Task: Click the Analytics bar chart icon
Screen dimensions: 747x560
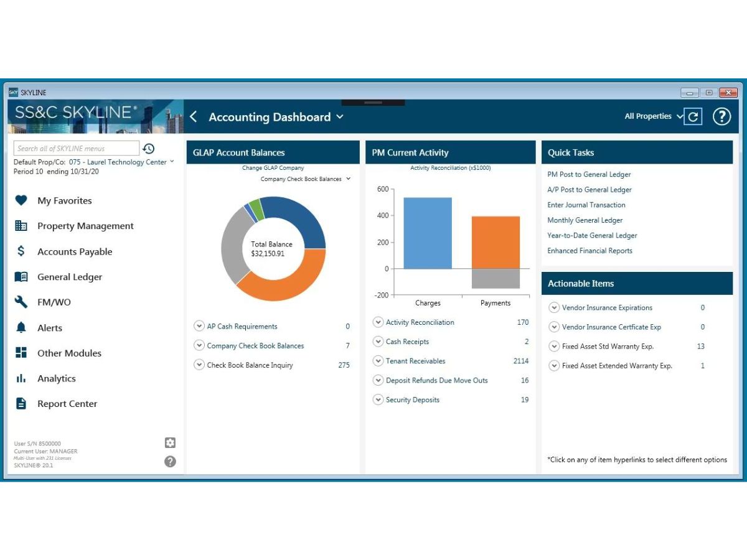Action: pyautogui.click(x=21, y=378)
